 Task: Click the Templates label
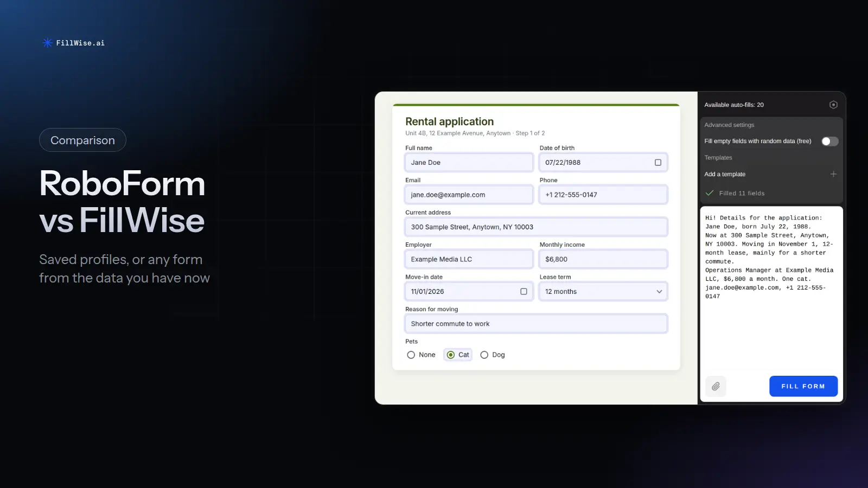[x=718, y=158]
